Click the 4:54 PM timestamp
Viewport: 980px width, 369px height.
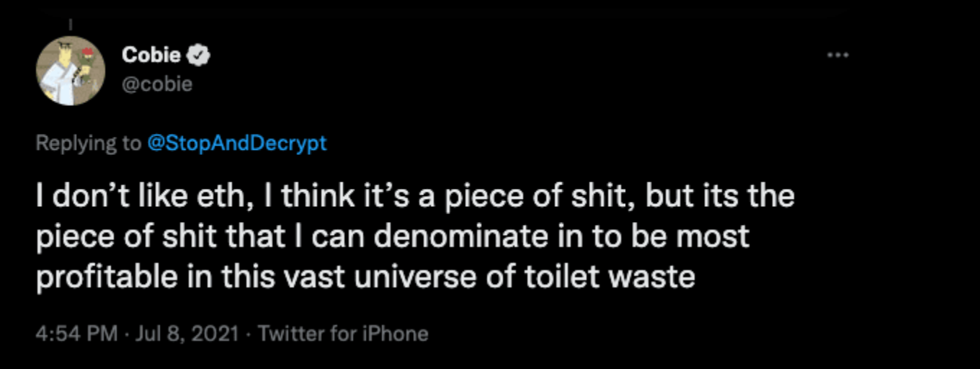(76, 334)
